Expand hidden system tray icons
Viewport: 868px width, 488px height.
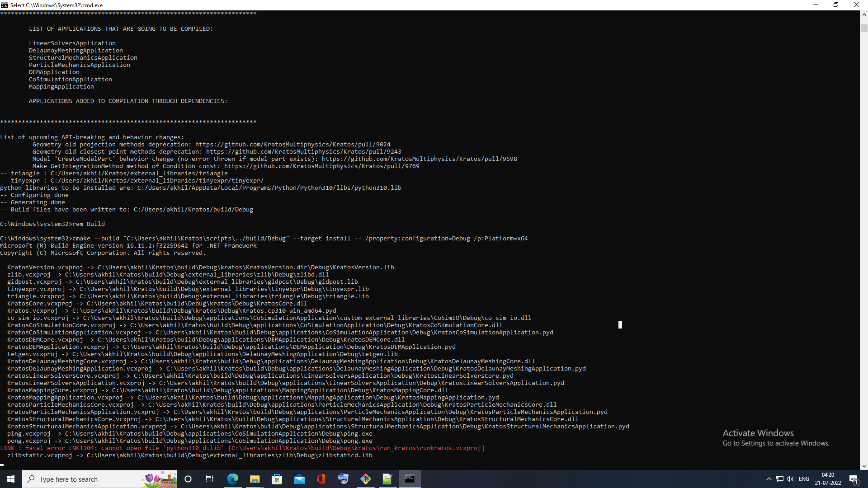click(769, 479)
